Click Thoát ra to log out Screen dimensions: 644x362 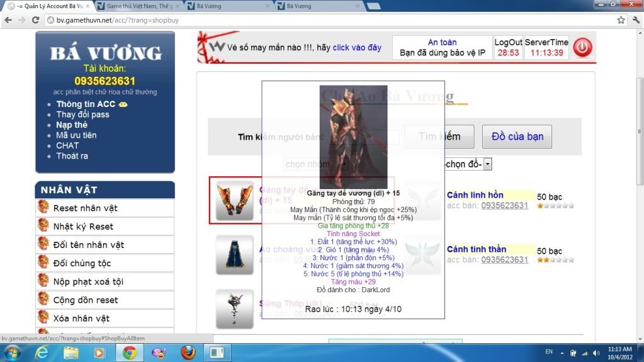(x=72, y=156)
